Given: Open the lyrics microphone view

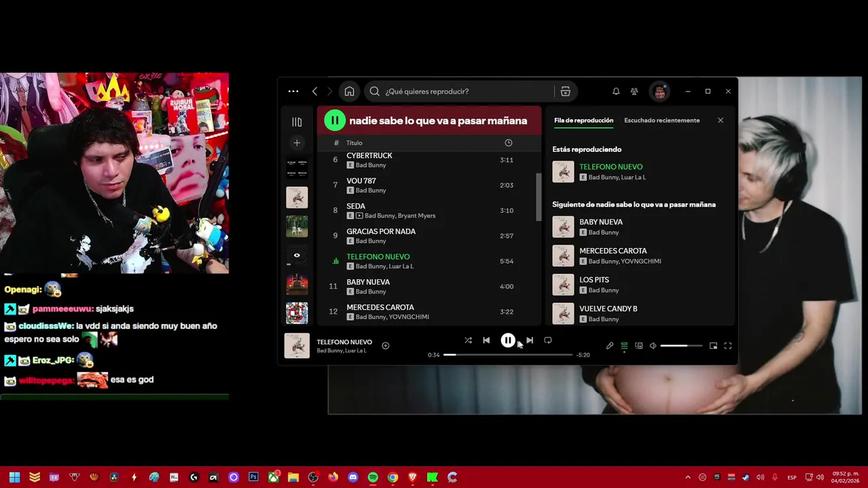Looking at the screenshot, I should (610, 346).
